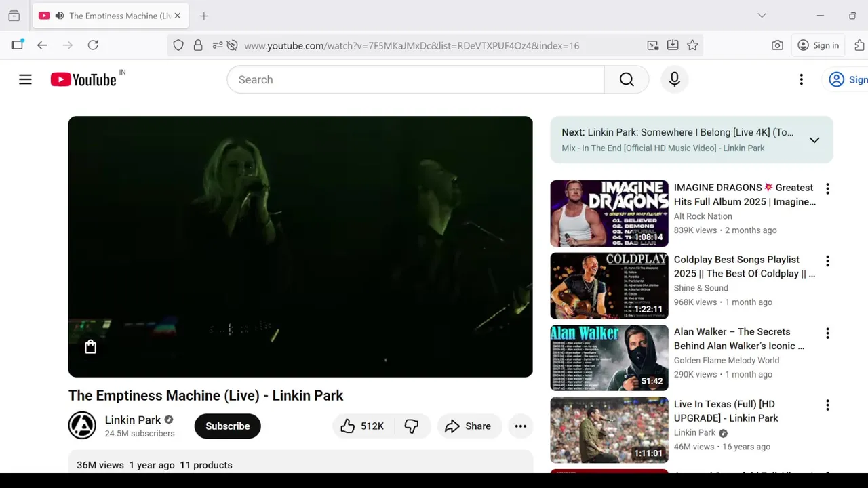Share the video using Share button
868x488 pixels.
pyautogui.click(x=469, y=426)
